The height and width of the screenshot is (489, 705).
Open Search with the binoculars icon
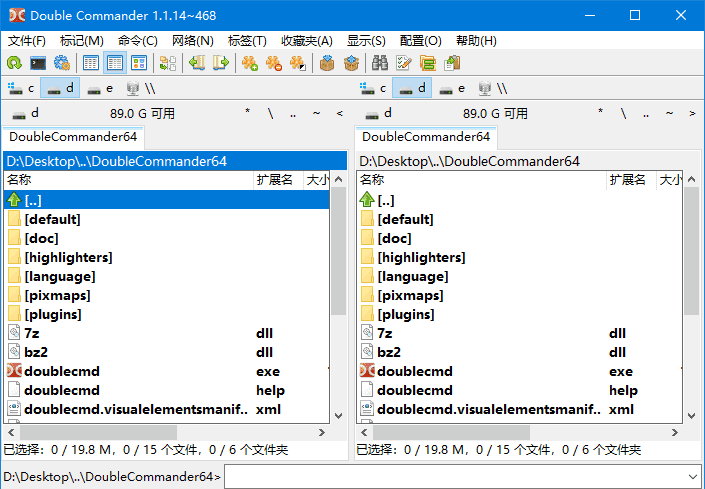click(x=380, y=63)
